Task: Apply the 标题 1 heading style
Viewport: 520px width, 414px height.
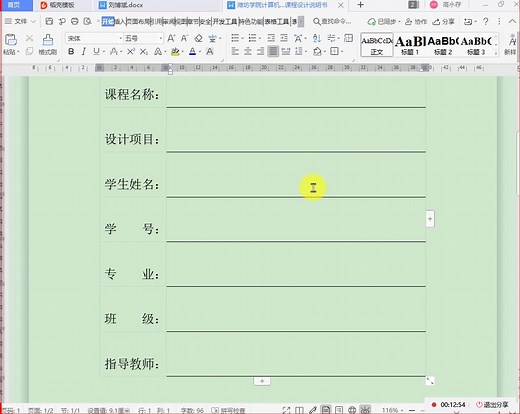Action: pos(410,45)
